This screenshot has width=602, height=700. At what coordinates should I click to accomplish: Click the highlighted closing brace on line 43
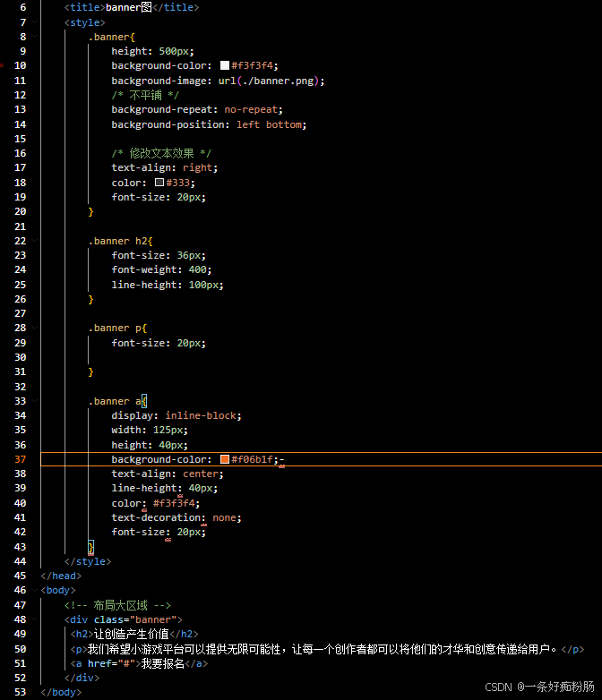(90, 546)
